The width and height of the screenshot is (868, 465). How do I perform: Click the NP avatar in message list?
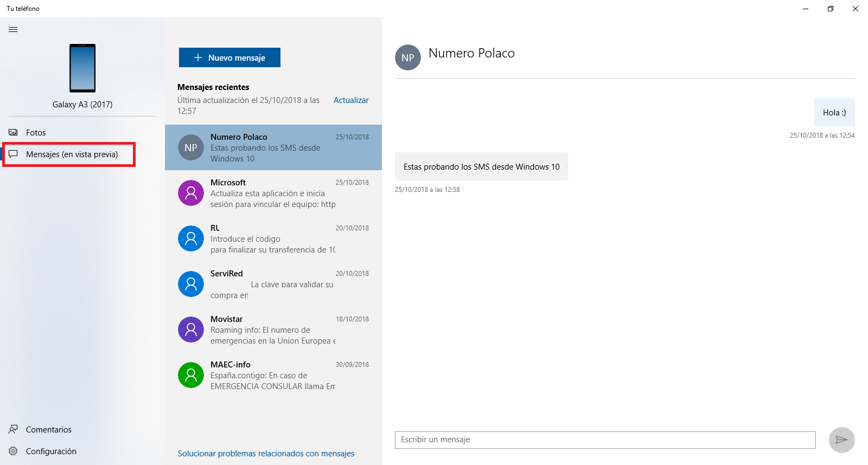tap(191, 147)
